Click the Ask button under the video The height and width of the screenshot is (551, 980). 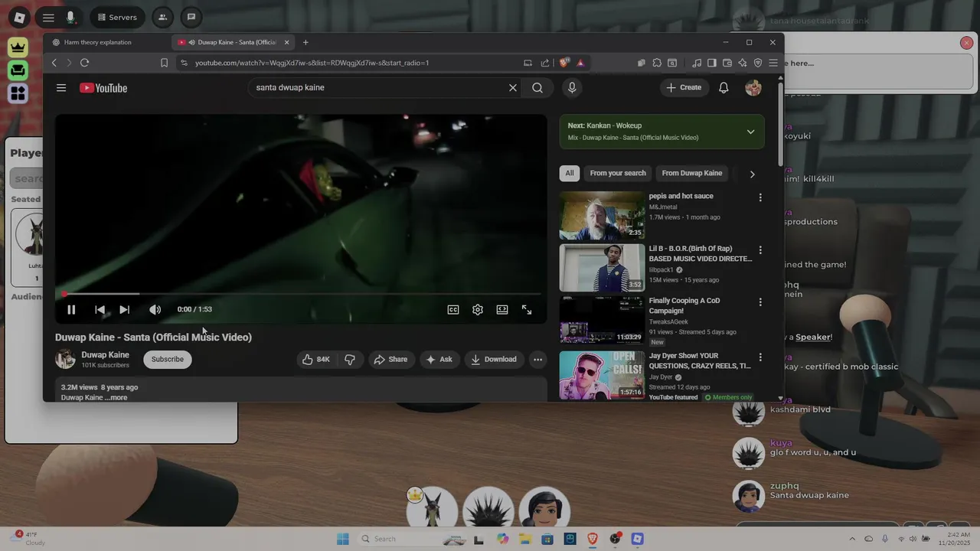[439, 359]
